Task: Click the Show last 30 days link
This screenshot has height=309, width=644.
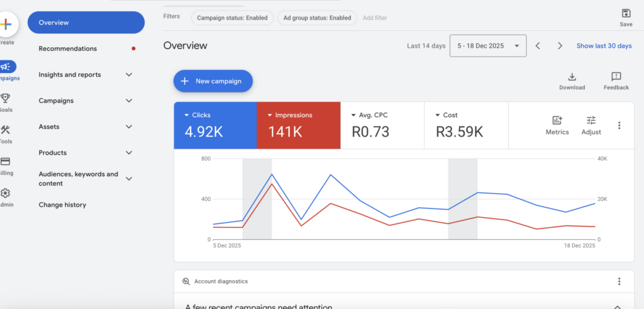Action: [x=604, y=45]
